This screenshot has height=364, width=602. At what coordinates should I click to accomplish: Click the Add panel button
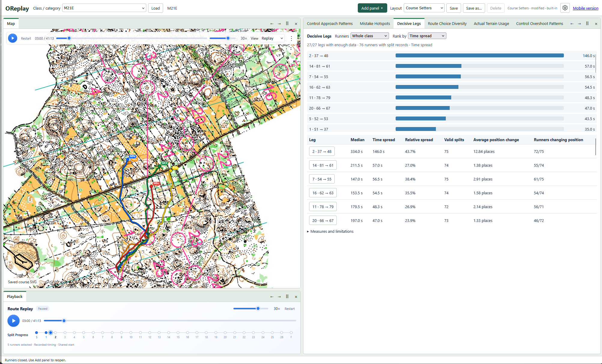[372, 8]
